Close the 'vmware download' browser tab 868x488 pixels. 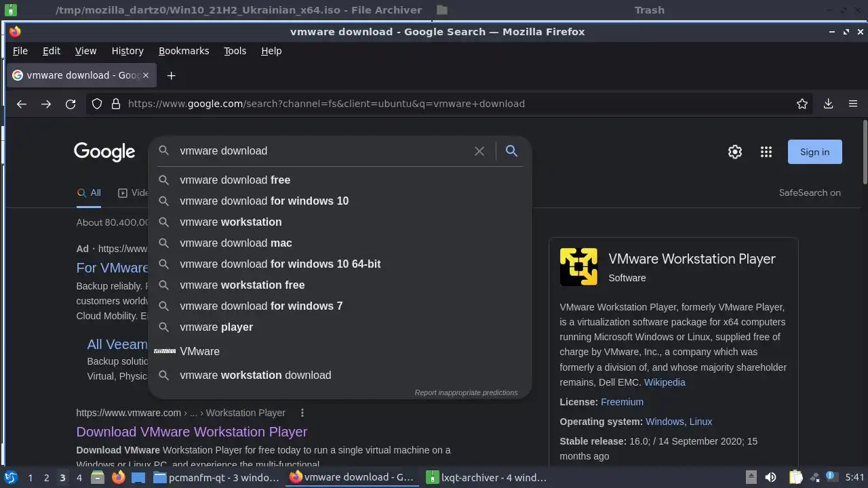[145, 75]
